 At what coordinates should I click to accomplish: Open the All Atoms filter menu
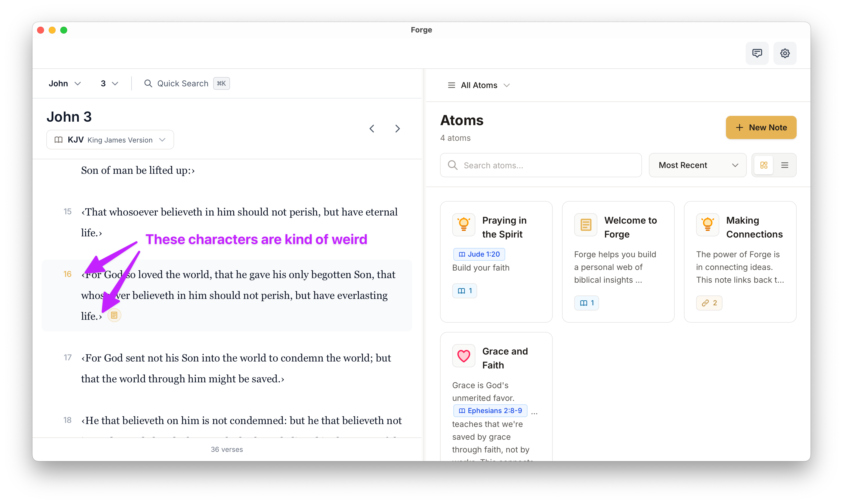point(479,85)
